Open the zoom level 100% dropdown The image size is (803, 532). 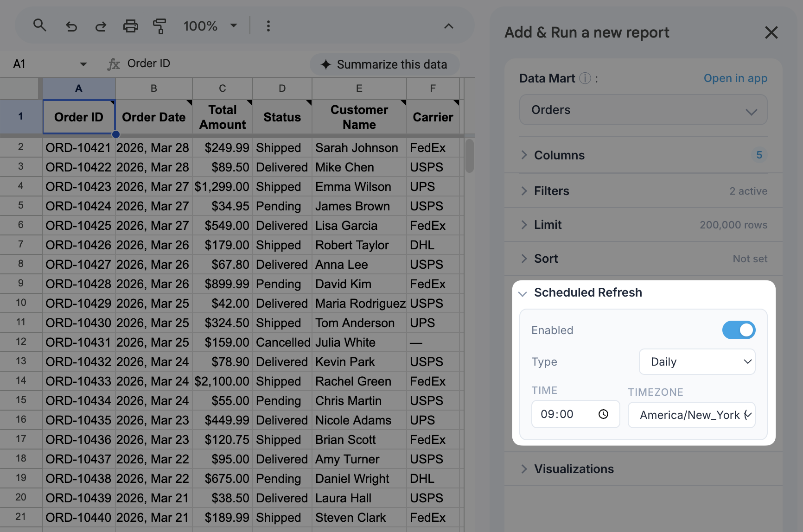210,26
